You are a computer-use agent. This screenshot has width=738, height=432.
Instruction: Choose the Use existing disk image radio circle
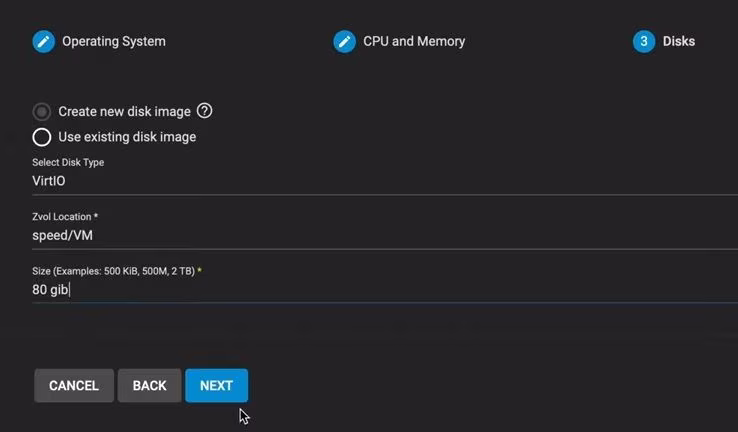point(42,137)
